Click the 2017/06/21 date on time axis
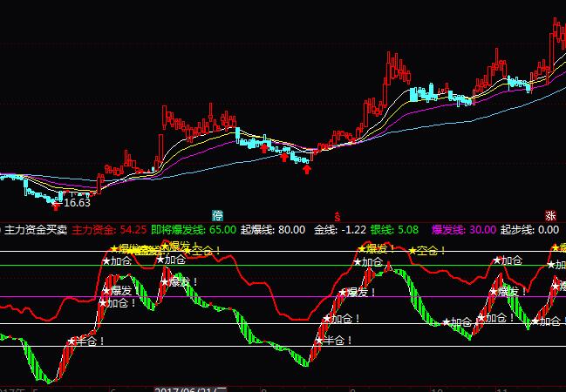The width and height of the screenshot is (566, 392). click(187, 387)
